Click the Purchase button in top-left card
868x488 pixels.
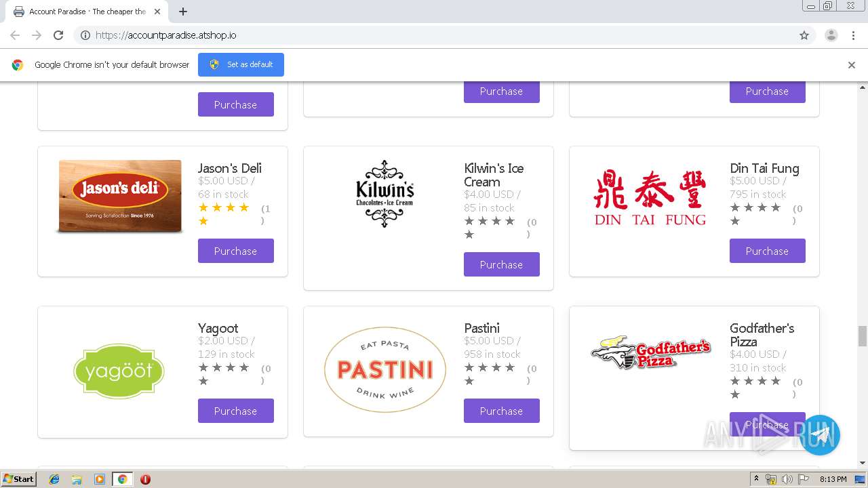click(236, 104)
